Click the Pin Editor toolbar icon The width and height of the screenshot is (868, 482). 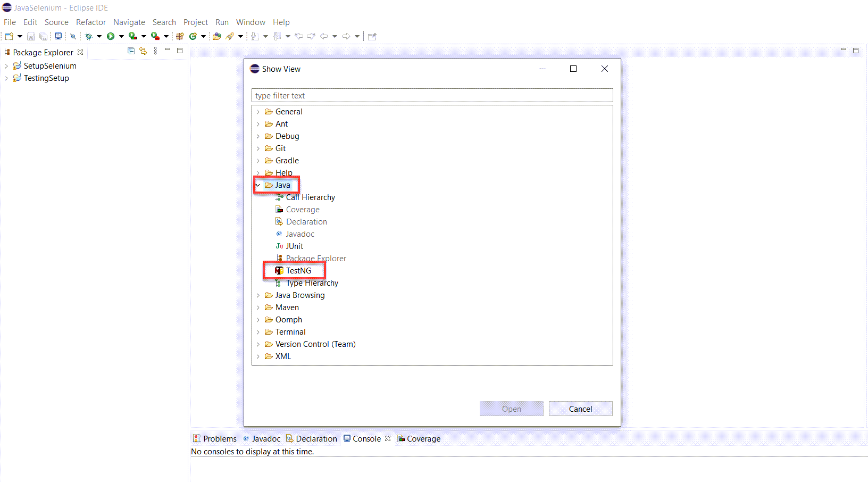point(372,36)
